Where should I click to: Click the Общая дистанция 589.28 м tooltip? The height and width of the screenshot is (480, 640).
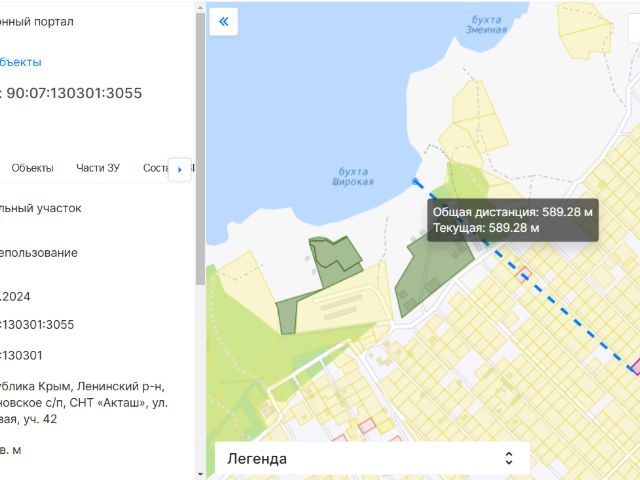pyautogui.click(x=513, y=212)
